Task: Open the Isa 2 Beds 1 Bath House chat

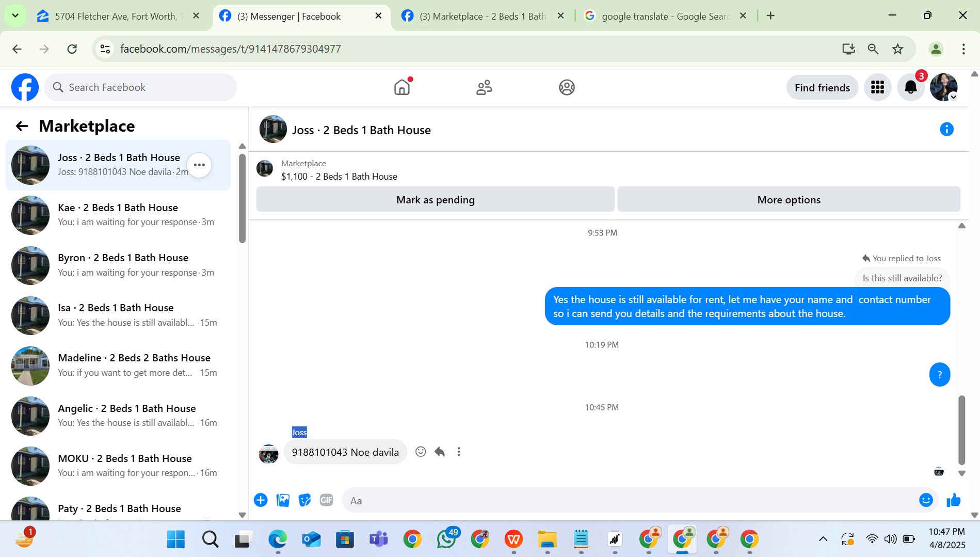Action: coord(118,315)
